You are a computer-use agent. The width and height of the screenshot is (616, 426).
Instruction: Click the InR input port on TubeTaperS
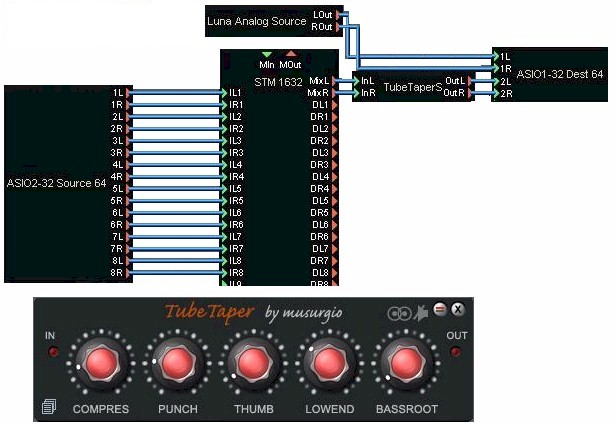(x=357, y=93)
